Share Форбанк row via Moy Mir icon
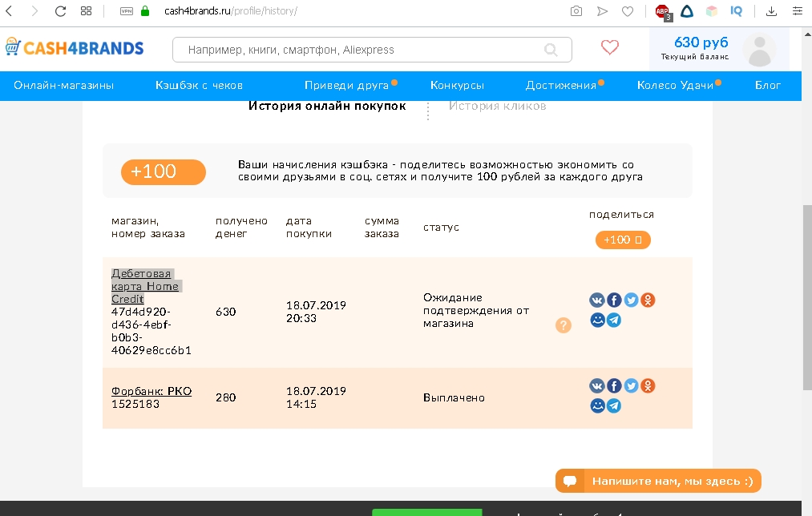Screen dimensions: 812x516 click(x=597, y=405)
